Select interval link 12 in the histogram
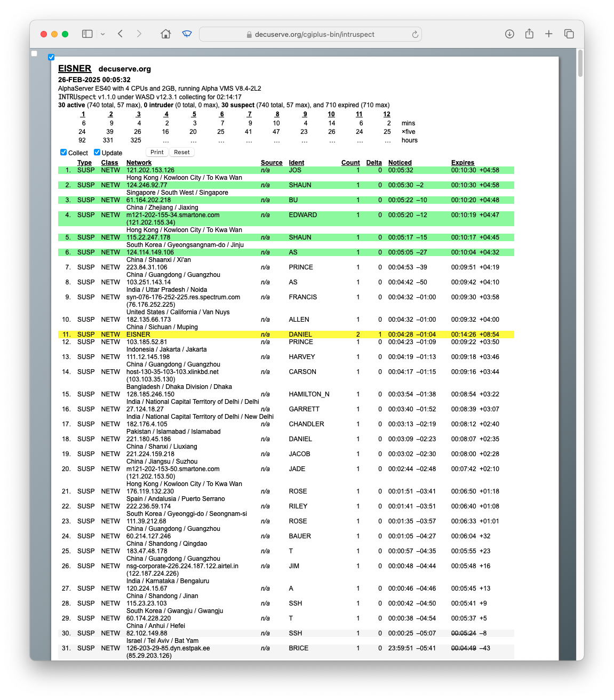This screenshot has width=614, height=700. pyautogui.click(x=387, y=114)
